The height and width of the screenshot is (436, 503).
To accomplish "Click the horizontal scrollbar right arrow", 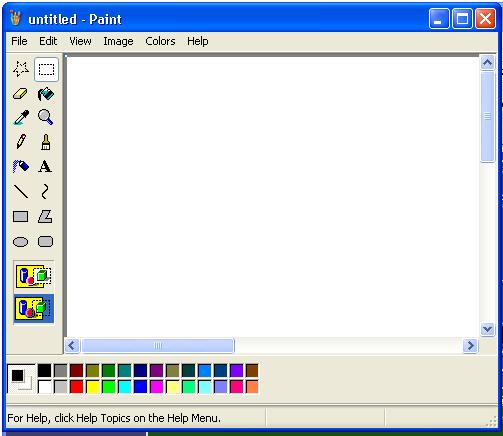I will point(470,345).
